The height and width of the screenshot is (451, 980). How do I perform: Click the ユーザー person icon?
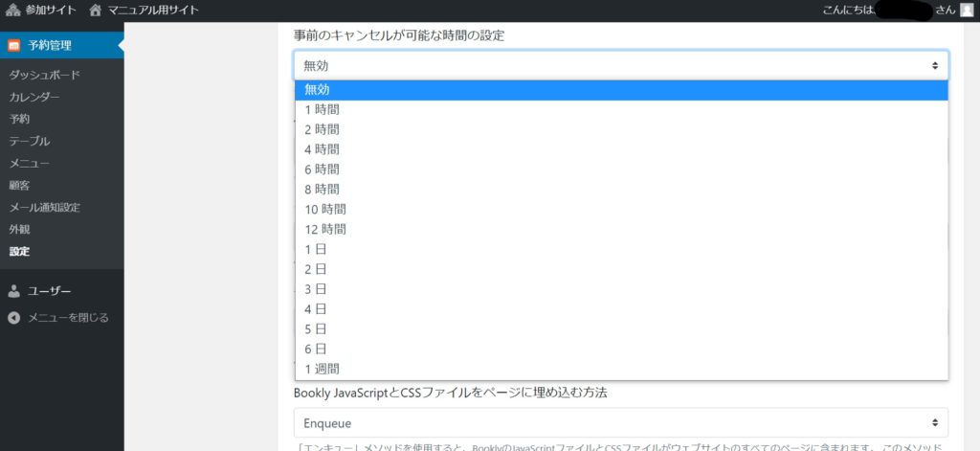[x=14, y=291]
